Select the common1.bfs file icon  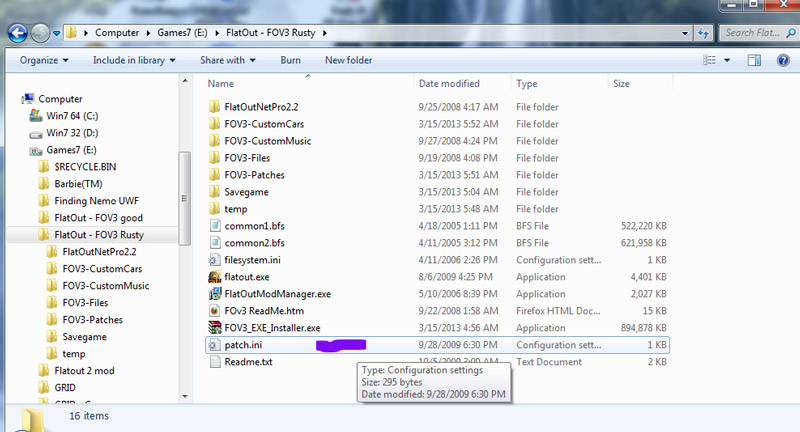coord(215,225)
